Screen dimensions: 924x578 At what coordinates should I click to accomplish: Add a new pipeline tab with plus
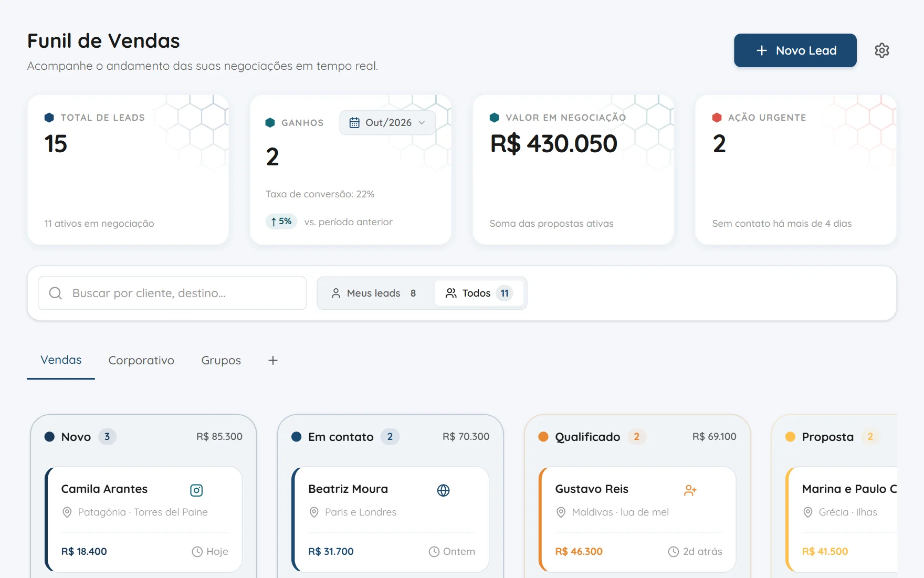point(273,360)
